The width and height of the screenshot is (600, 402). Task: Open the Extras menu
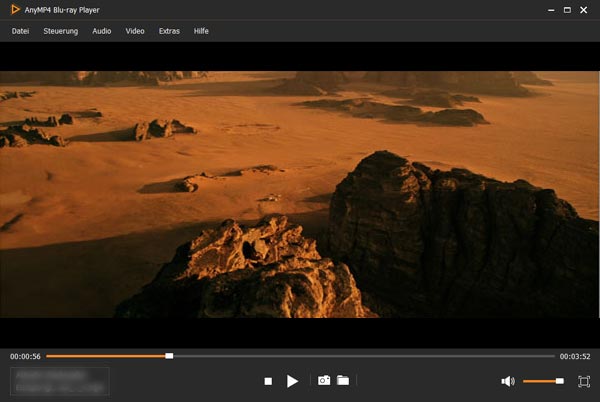pos(169,31)
